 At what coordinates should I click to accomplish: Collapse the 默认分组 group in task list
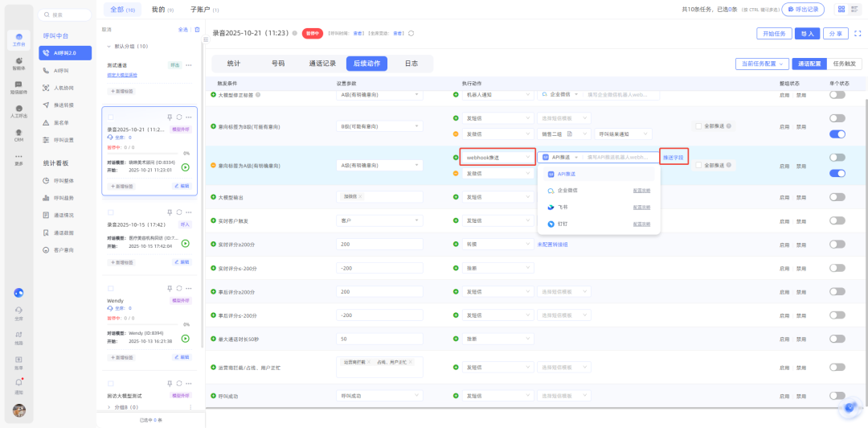click(x=108, y=47)
